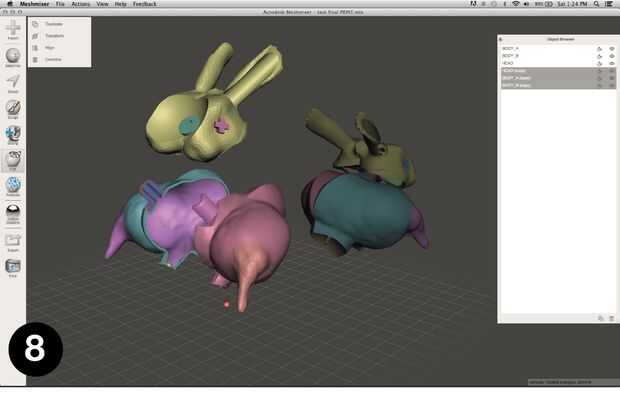This screenshot has width=620, height=401.
Task: Open the Stamp tool
Action: [13, 135]
